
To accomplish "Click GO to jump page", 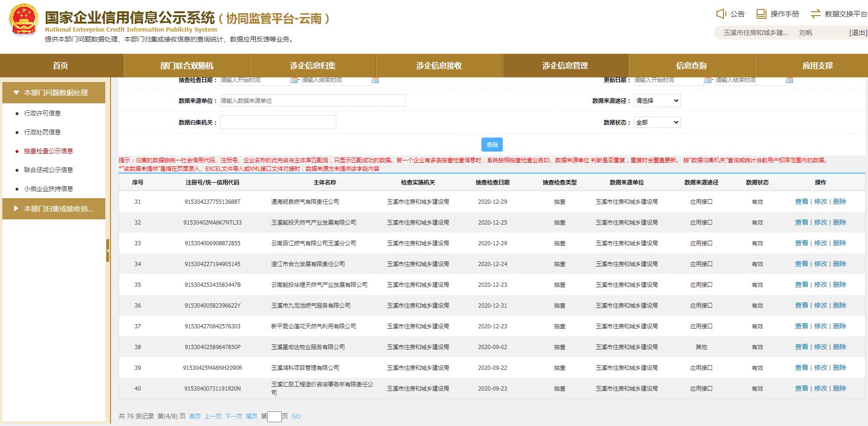I will pyautogui.click(x=296, y=417).
